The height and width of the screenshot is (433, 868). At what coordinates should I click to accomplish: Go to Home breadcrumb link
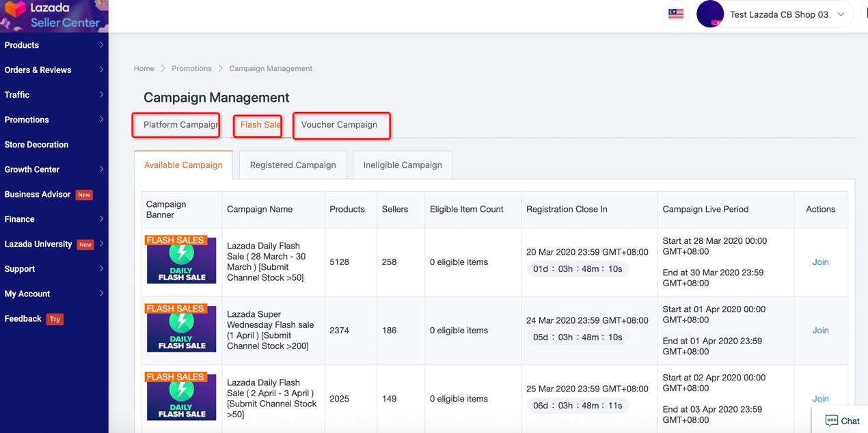144,68
